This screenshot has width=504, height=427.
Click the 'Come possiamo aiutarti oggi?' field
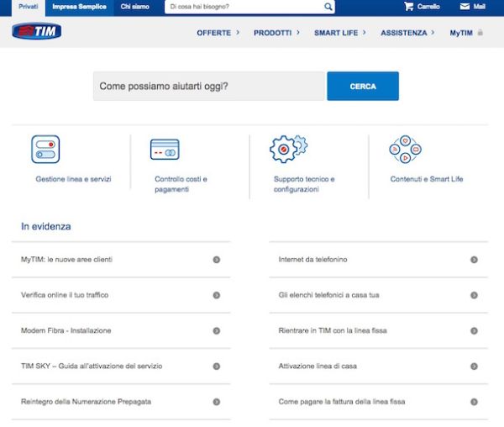pyautogui.click(x=208, y=87)
